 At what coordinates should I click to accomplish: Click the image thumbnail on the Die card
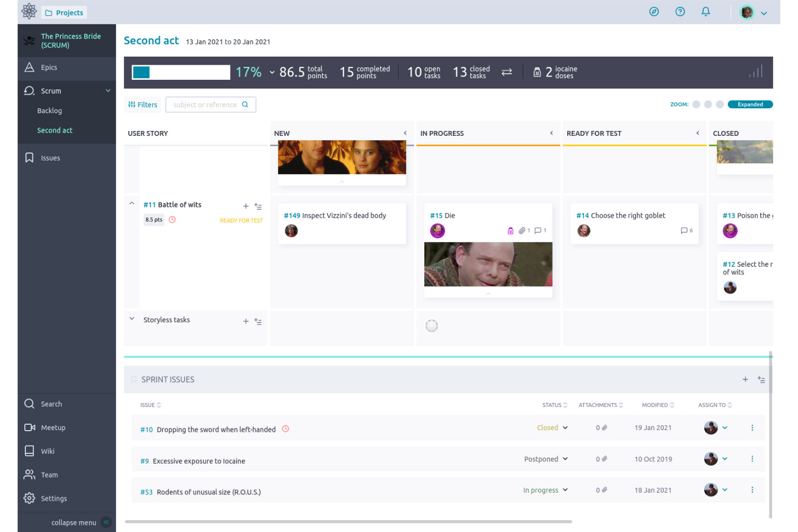(488, 265)
